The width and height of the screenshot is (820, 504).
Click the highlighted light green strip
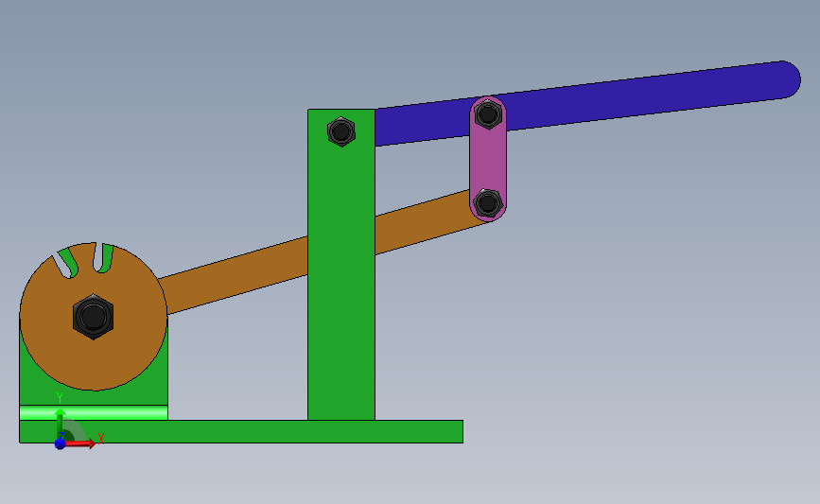(x=94, y=412)
